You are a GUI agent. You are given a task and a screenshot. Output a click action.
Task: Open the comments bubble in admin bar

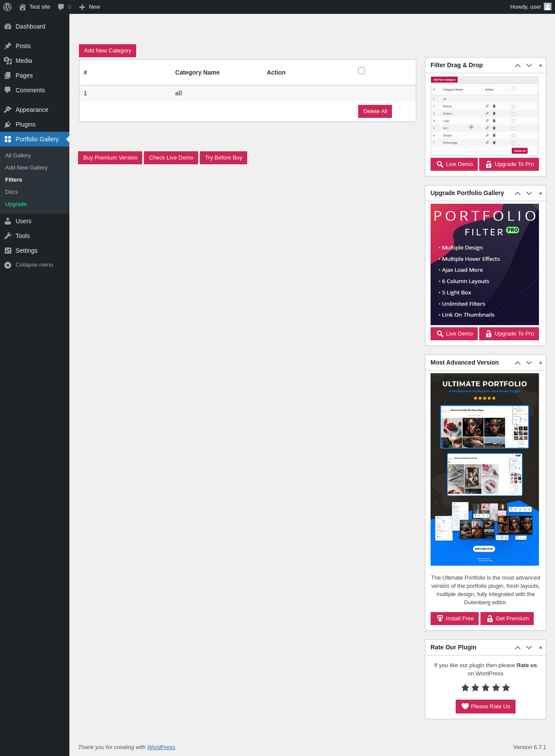tap(61, 7)
